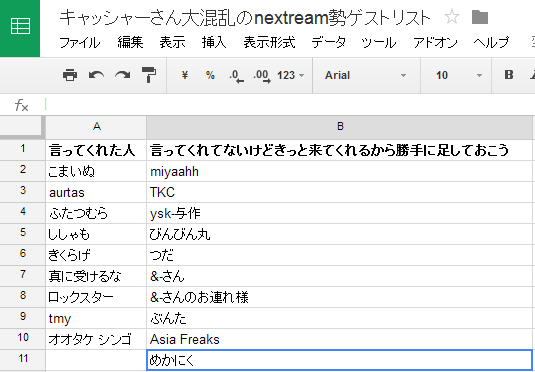This screenshot has height=372, width=535.
Task: Select cell ysk-与作
Action: [x=339, y=213]
